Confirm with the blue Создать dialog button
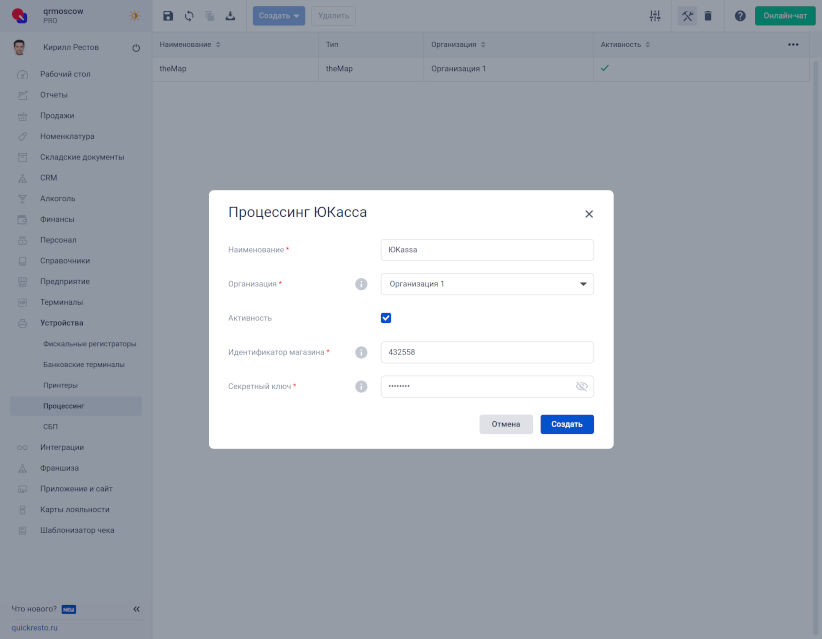 click(567, 425)
